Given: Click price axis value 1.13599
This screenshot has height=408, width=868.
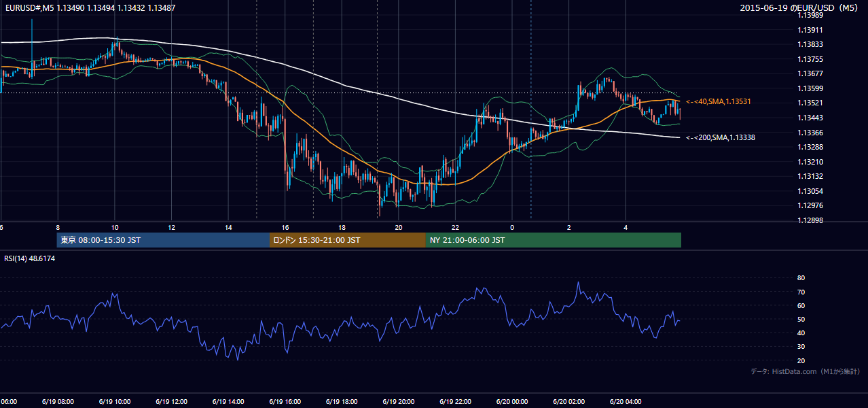Looking at the screenshot, I should pyautogui.click(x=810, y=88).
